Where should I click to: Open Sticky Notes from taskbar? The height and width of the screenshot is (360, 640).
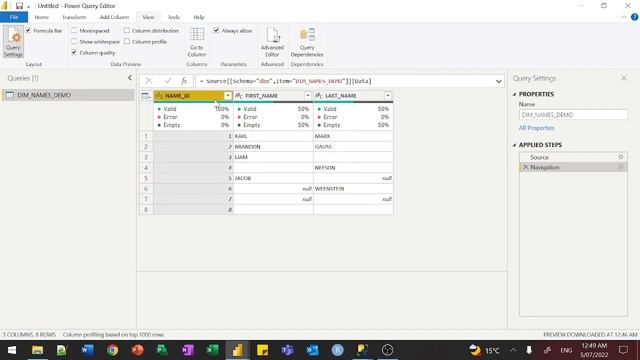(262, 350)
